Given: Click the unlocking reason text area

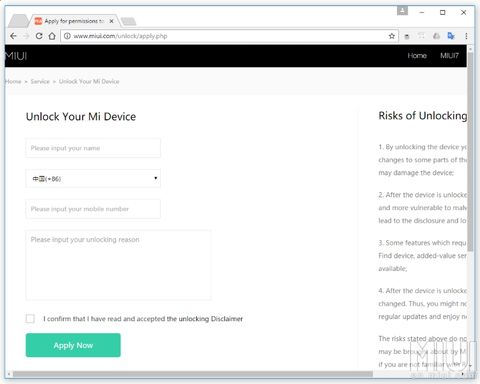Looking at the screenshot, I should 118,265.
